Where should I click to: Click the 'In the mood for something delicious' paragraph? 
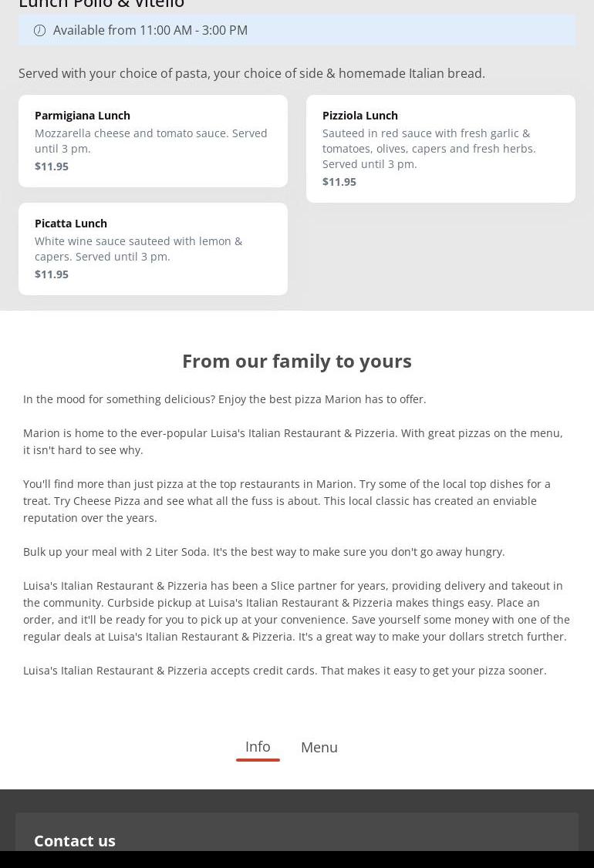[224, 399]
